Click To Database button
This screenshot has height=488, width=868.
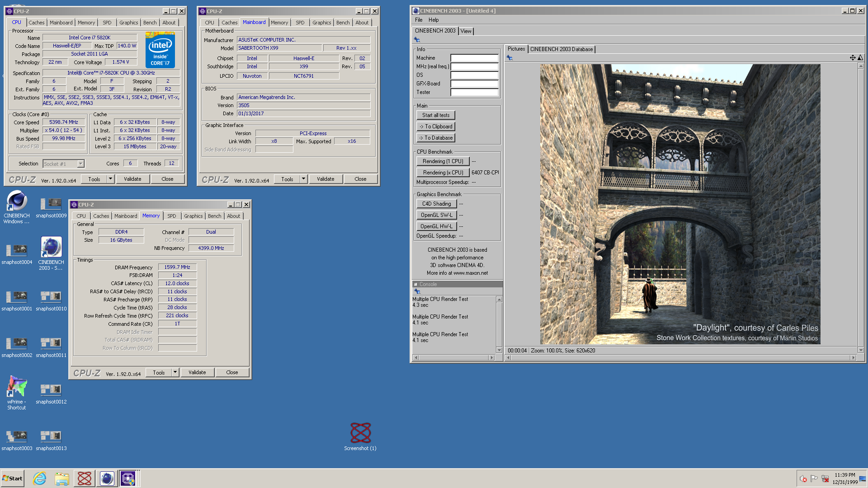pos(436,138)
